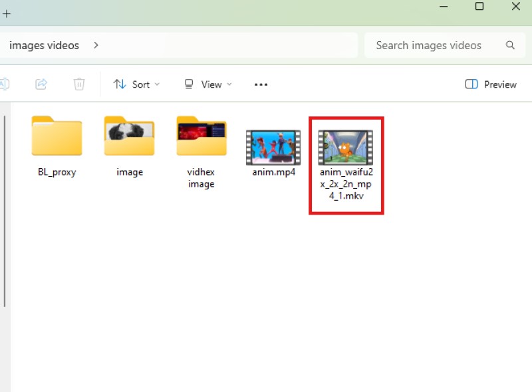
Task: Open the BL_proxy folder
Action: click(x=57, y=136)
